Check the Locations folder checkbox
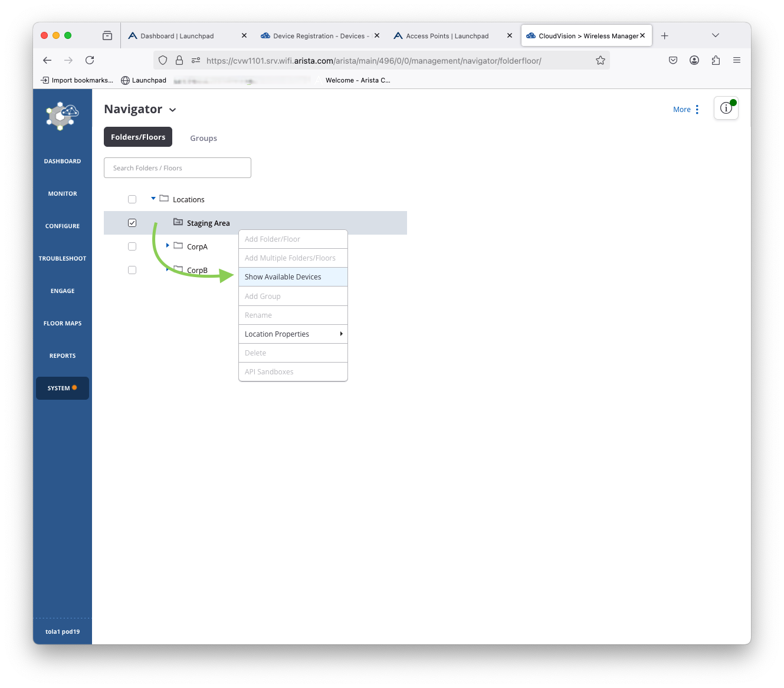 coord(132,199)
